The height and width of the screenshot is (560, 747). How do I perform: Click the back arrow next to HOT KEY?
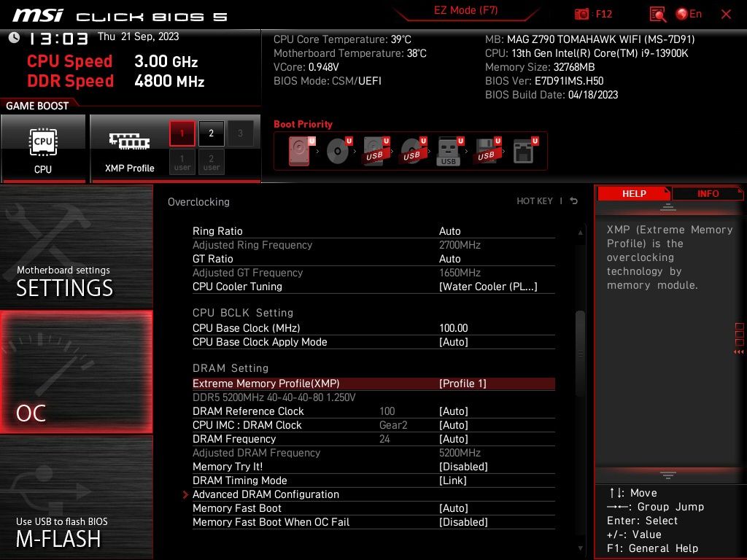(x=574, y=201)
